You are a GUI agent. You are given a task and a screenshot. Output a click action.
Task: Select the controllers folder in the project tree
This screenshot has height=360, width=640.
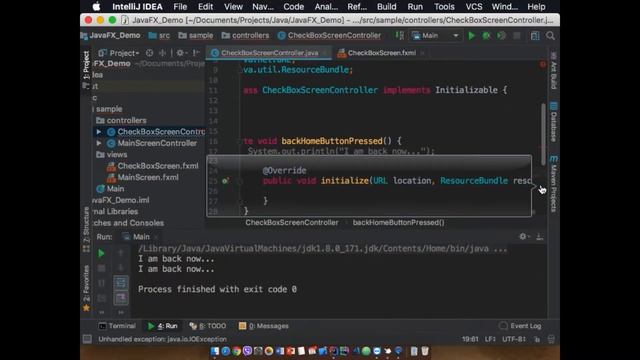tap(121, 120)
